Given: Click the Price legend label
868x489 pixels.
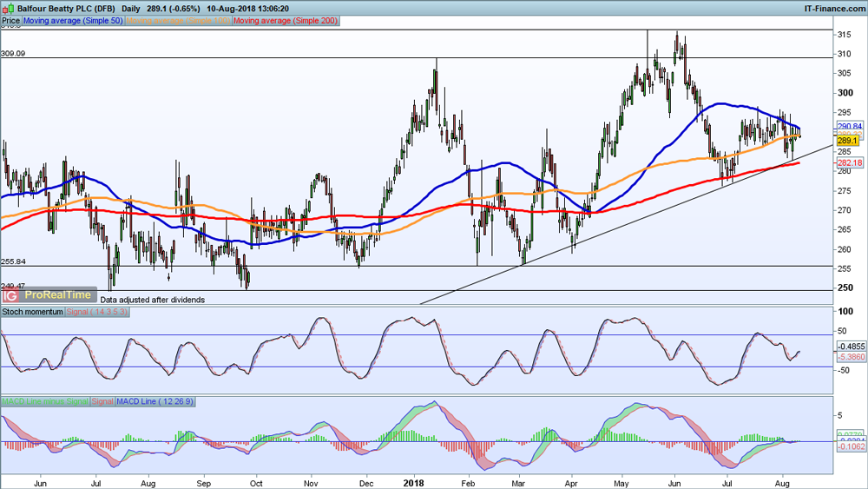Looking at the screenshot, I should [x=10, y=21].
